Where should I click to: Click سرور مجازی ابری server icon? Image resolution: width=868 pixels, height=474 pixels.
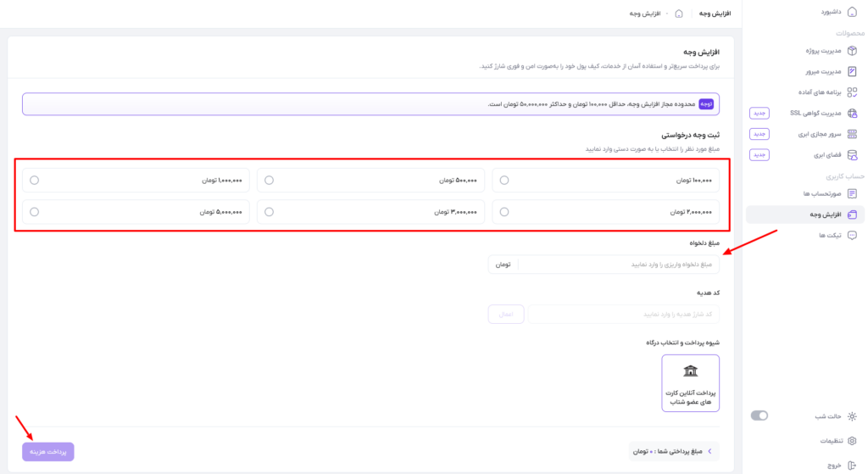[852, 134]
